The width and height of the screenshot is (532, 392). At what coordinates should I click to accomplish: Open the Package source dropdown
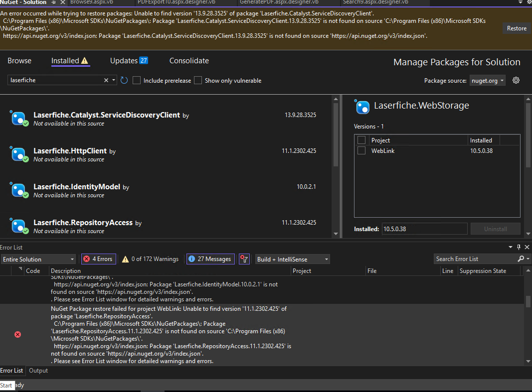point(488,81)
